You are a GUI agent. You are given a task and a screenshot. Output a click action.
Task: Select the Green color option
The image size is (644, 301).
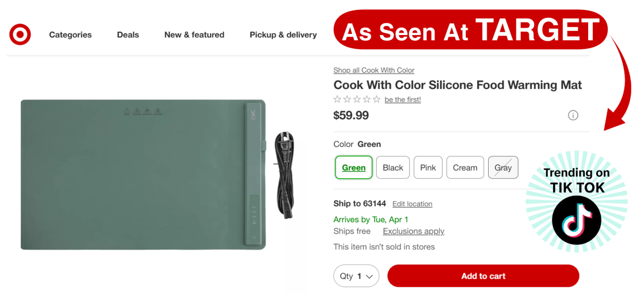pos(354,168)
